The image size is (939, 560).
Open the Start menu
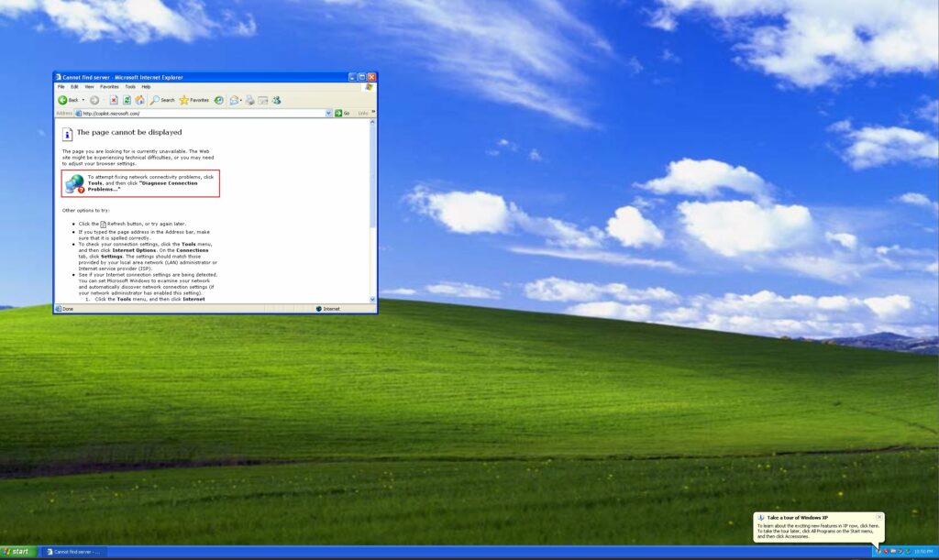point(18,552)
